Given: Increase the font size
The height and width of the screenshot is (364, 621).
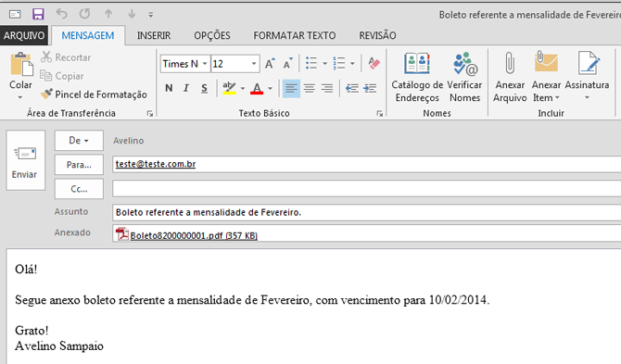Looking at the screenshot, I should (270, 63).
